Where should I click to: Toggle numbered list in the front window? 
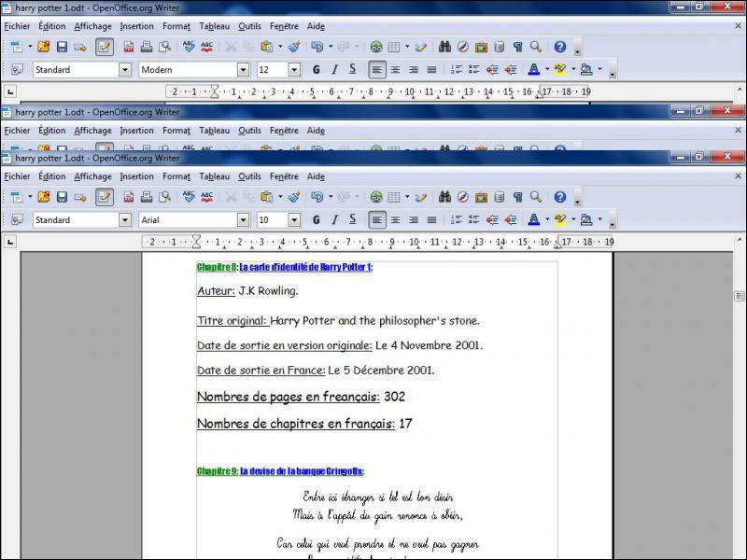point(457,220)
